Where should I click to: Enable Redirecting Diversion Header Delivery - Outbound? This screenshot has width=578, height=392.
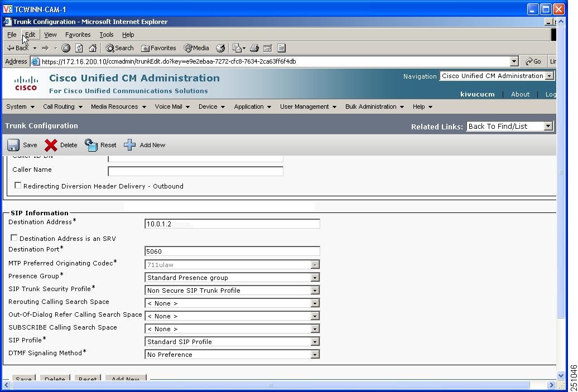pyautogui.click(x=18, y=185)
